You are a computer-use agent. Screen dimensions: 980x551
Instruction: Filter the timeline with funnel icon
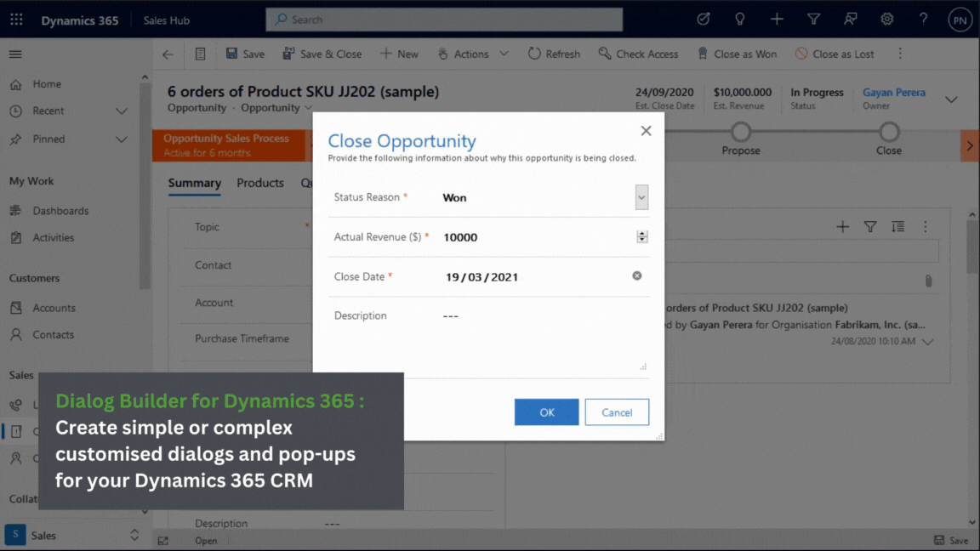coord(870,227)
